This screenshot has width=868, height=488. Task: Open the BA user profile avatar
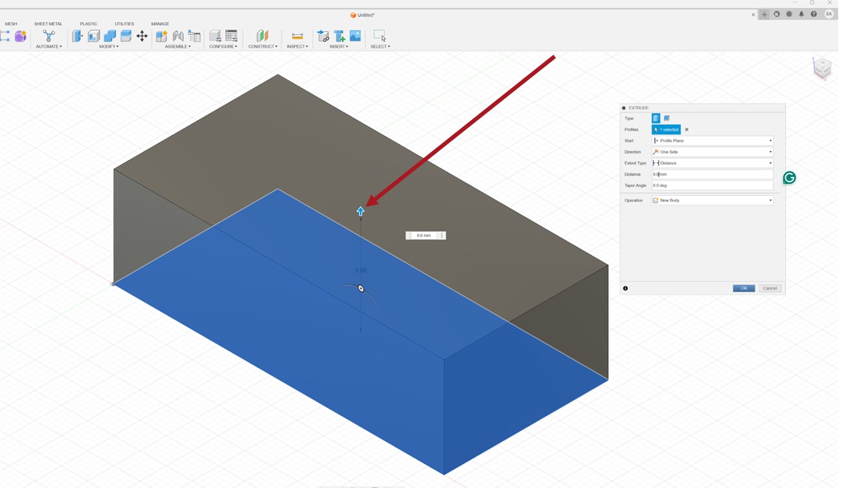tap(829, 14)
